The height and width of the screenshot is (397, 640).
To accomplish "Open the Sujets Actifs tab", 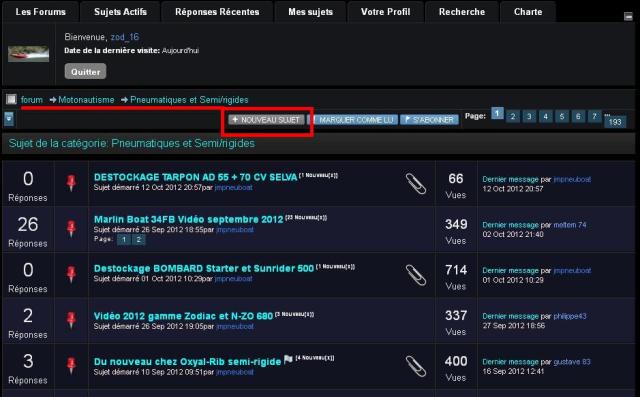I will click(x=120, y=12).
